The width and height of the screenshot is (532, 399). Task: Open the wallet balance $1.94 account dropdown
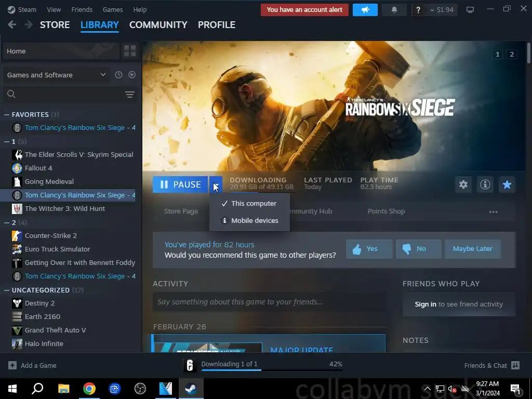(442, 10)
